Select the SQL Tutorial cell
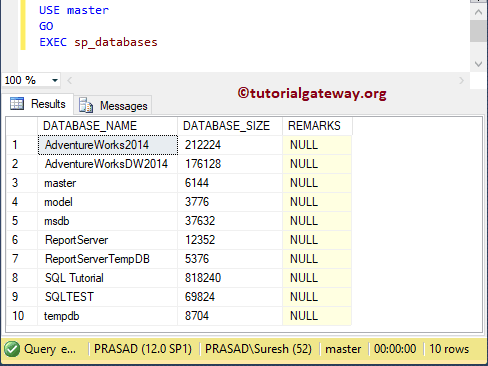Viewport: 488px width, 366px height. tap(108, 278)
